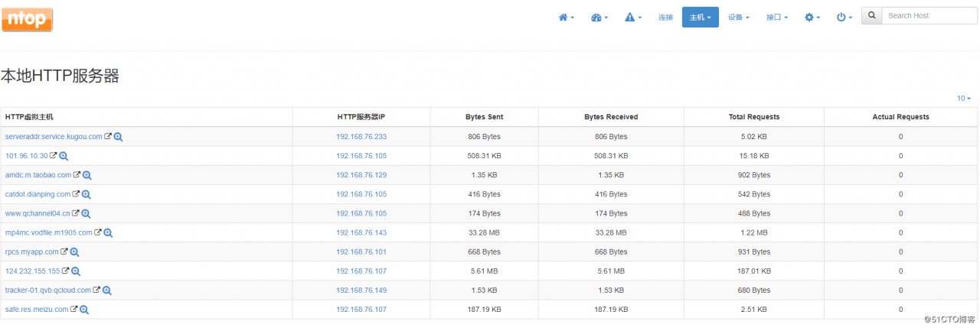Open the rows-per-page 10 dropdown
This screenshot has height=328, width=980.
click(x=963, y=99)
